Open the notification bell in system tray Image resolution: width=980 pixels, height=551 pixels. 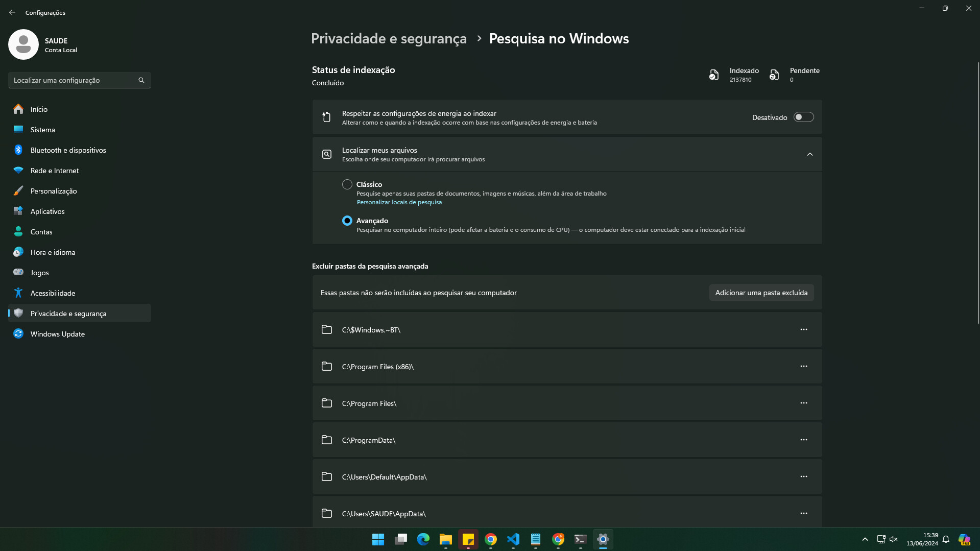[946, 539]
